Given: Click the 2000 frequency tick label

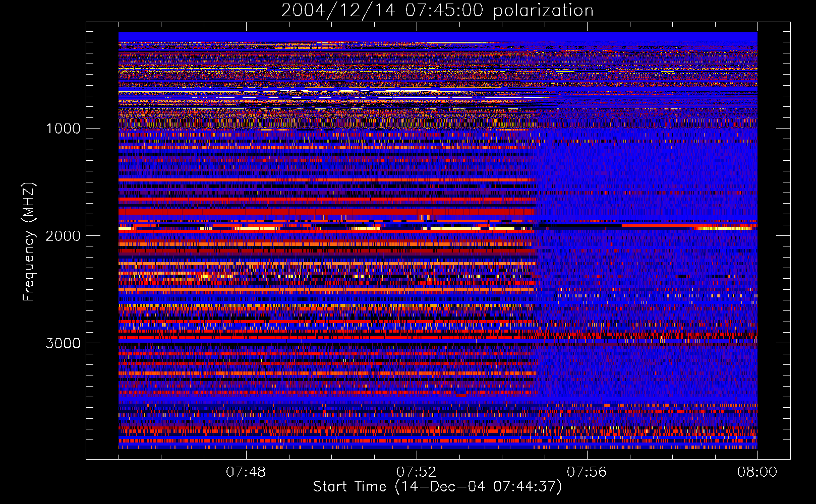Looking at the screenshot, I should 63,236.
